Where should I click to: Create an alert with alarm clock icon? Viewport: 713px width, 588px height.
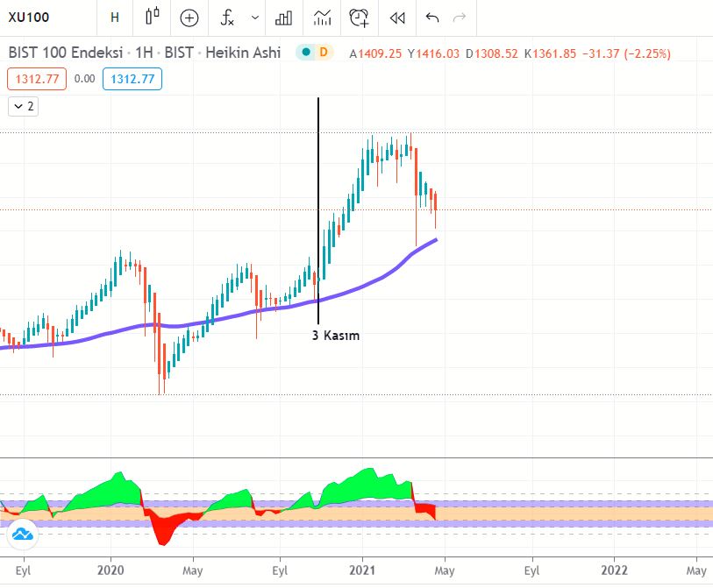(x=360, y=18)
